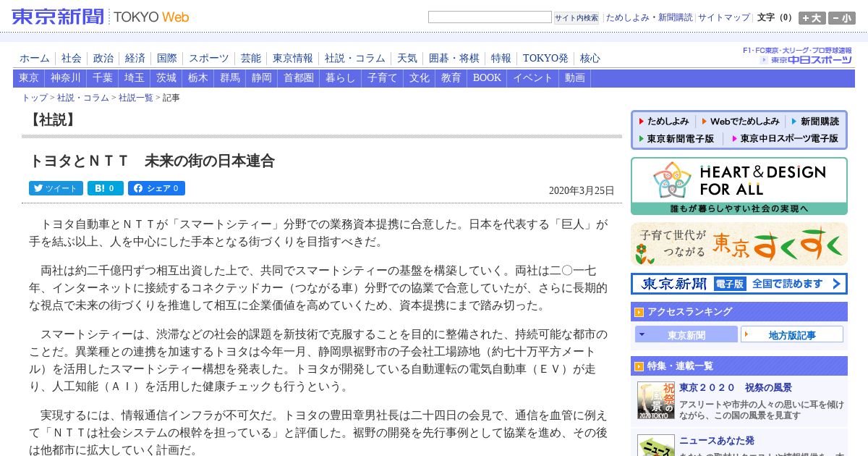Open the 東京すくすく banner
Image resolution: width=868 pixels, height=456 pixels.
coord(739,244)
